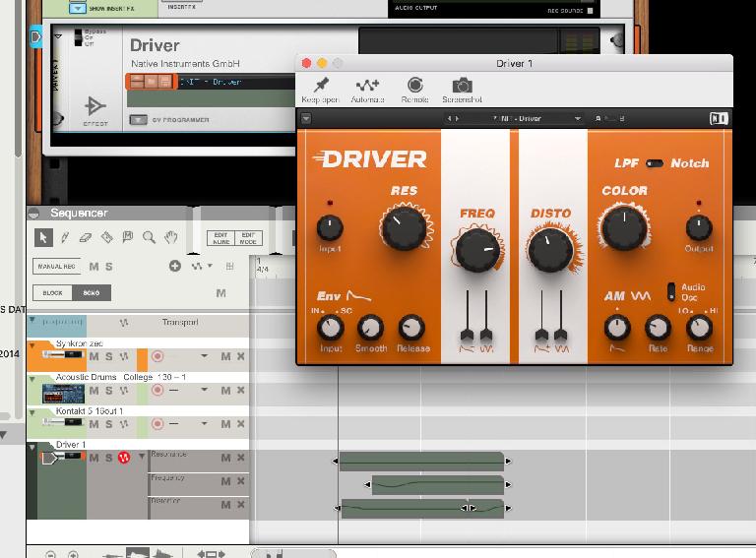Mute the Synkronized track
Screen dimensions: 756x558
click(x=94, y=356)
